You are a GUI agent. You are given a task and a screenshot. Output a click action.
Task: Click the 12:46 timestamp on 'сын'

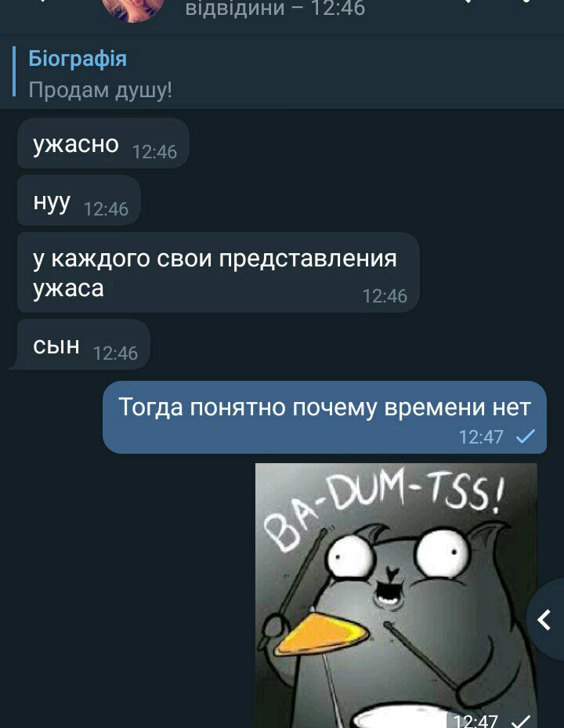coord(116,353)
